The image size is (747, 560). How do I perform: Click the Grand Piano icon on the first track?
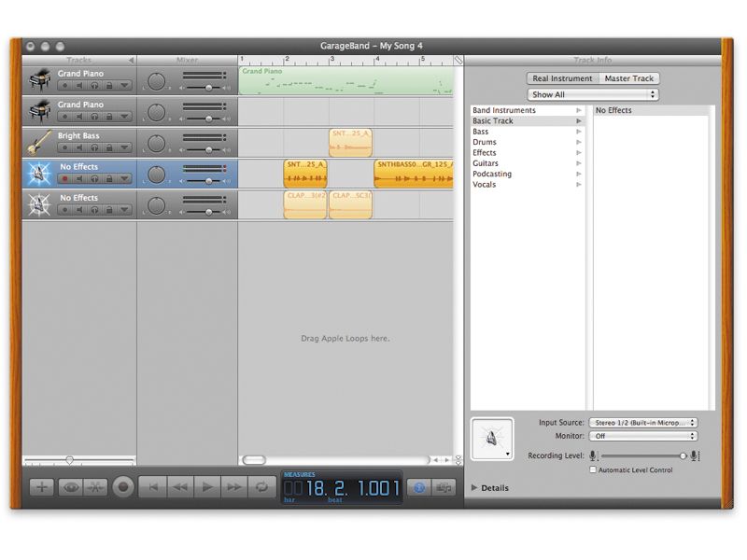tap(40, 80)
